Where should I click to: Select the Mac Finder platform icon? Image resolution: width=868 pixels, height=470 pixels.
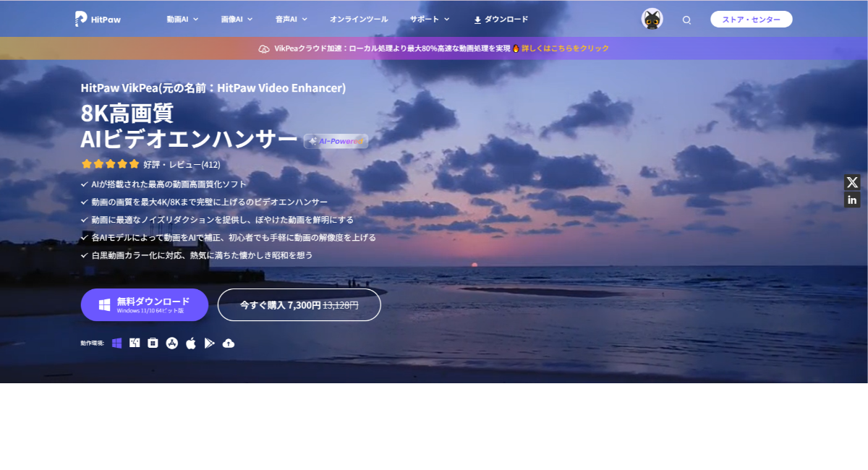tap(135, 343)
